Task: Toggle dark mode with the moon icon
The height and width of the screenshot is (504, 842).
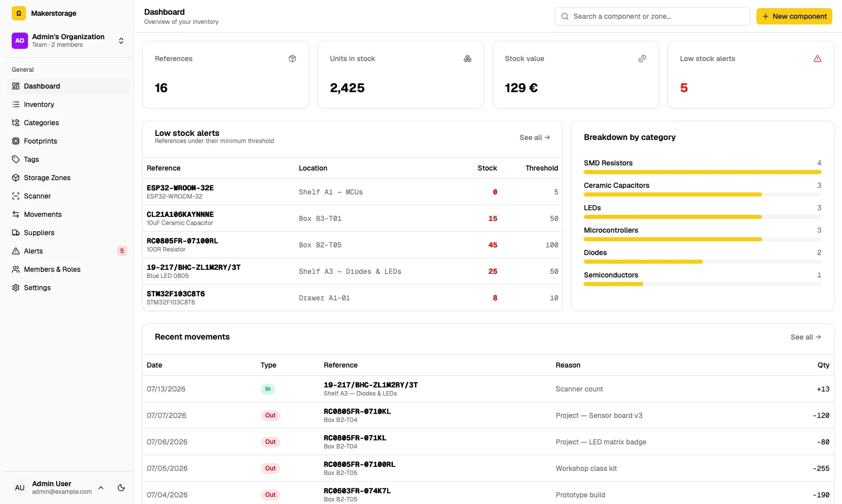Action: (x=121, y=488)
